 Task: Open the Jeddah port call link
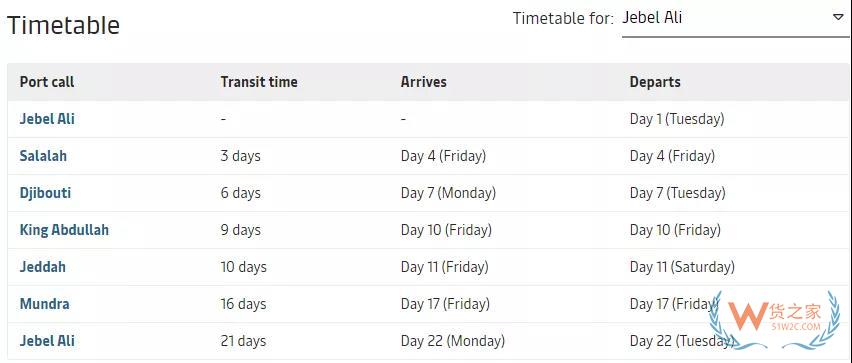(x=42, y=267)
